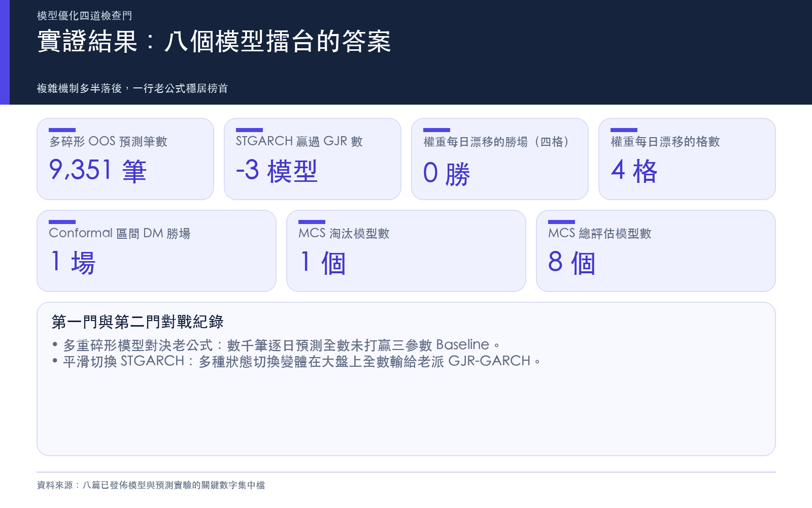Click the subtitle 複雜機制多半落後，一行老公式穩居榜首

132,88
